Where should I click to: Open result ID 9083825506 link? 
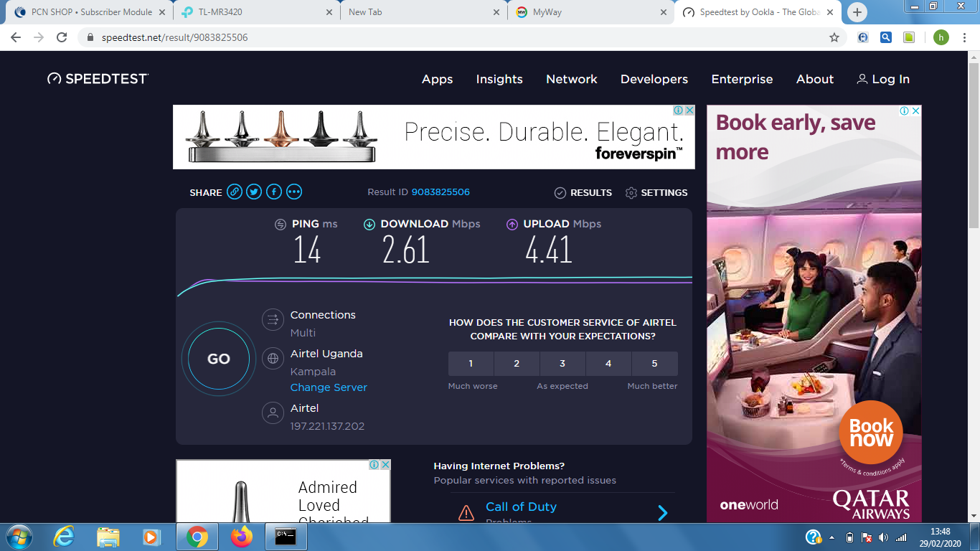pyautogui.click(x=440, y=192)
